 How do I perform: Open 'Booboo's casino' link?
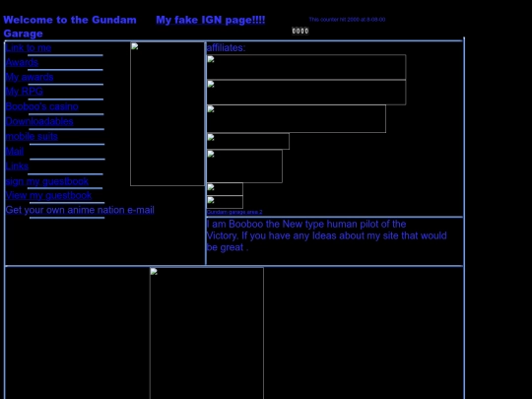point(41,106)
